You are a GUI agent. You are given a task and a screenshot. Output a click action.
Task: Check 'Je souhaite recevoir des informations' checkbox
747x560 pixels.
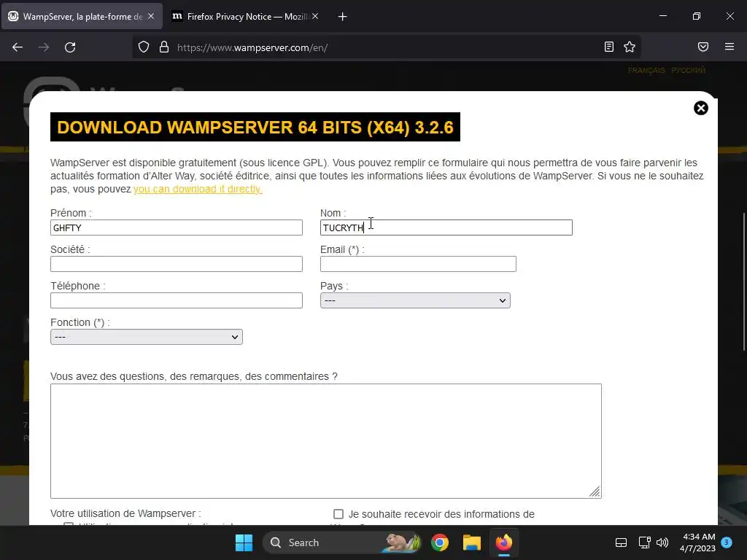tap(338, 514)
